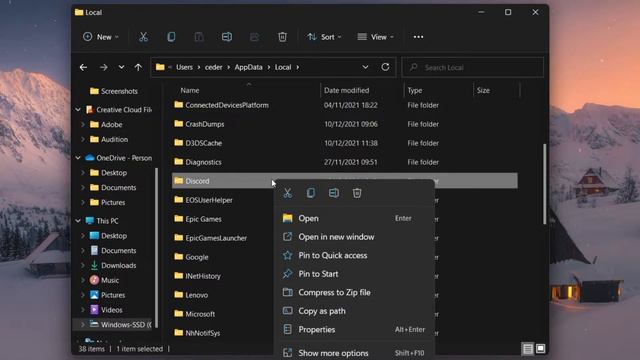The width and height of the screenshot is (640, 360).
Task: Open the Sort dropdown
Action: 324,37
